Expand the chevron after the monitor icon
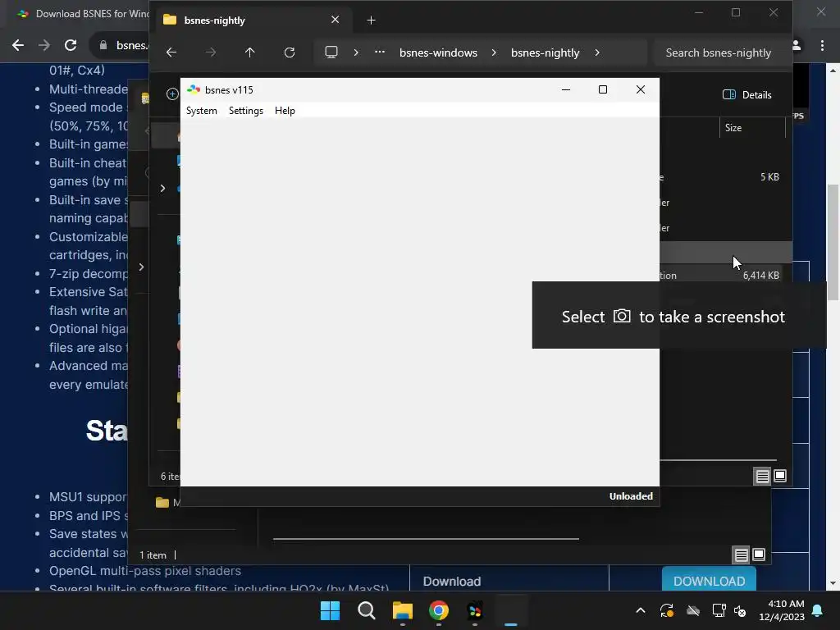 356,52
